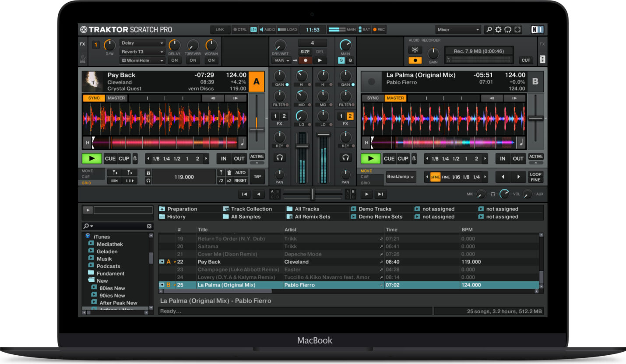Open the BeatJump mode dropdown on deck B
The height and width of the screenshot is (364, 626).
coord(400,177)
